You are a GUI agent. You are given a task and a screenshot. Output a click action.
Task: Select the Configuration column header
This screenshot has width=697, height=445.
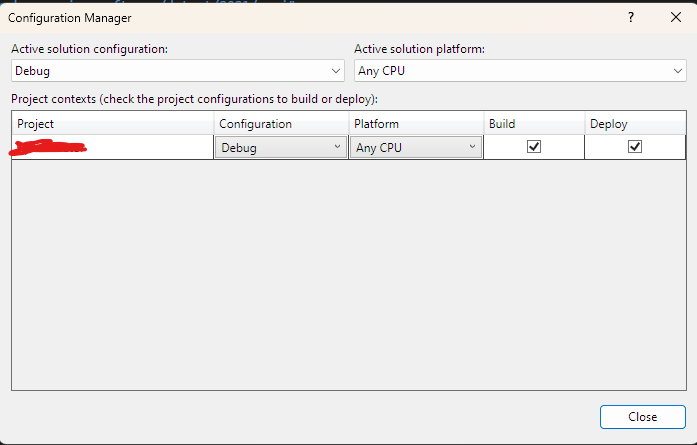(x=280, y=124)
